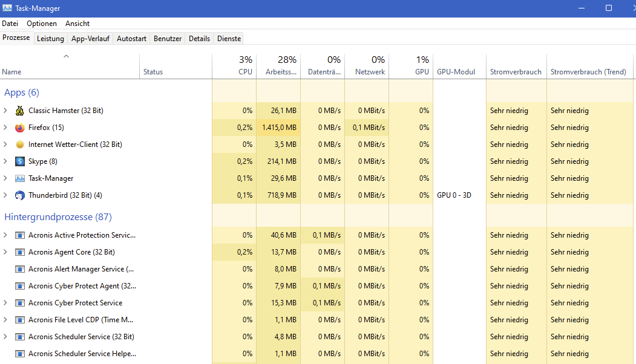Click the Classic Hamster app icon
This screenshot has height=364, width=636.
[20, 111]
